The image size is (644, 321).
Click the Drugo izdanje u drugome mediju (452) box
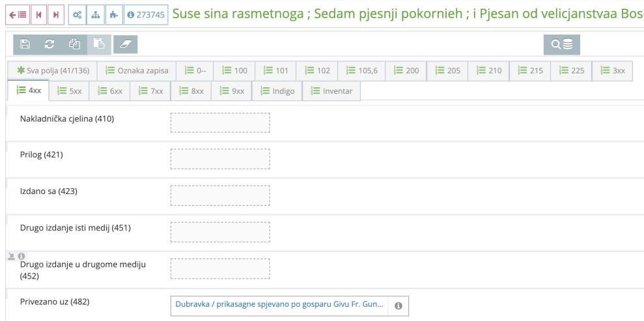tap(220, 268)
